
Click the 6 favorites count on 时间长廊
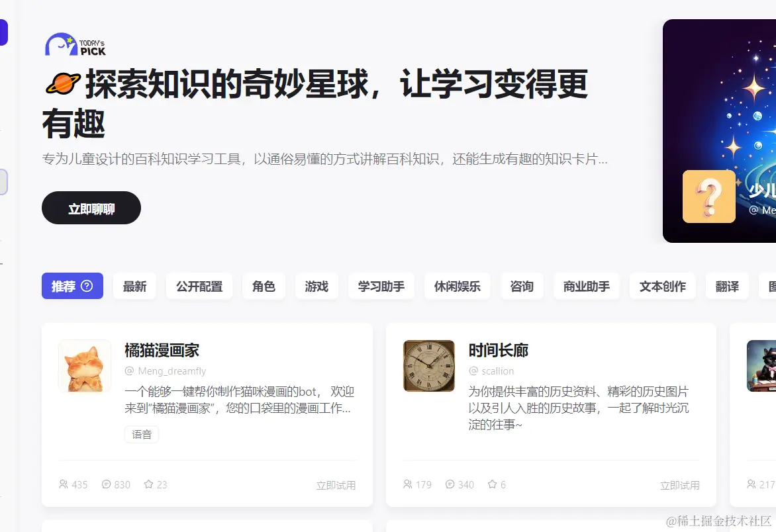pyautogui.click(x=503, y=484)
